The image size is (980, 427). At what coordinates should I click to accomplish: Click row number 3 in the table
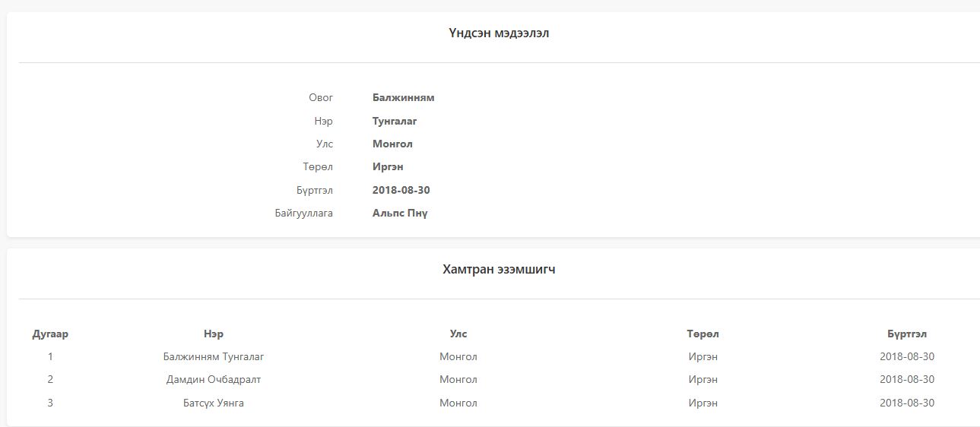click(50, 403)
